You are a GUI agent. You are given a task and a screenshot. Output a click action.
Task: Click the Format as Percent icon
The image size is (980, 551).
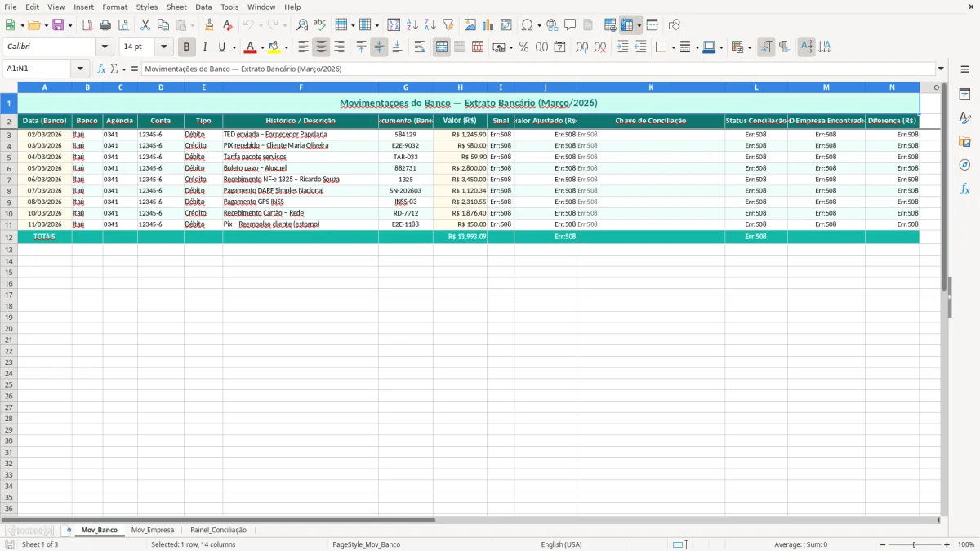click(523, 47)
